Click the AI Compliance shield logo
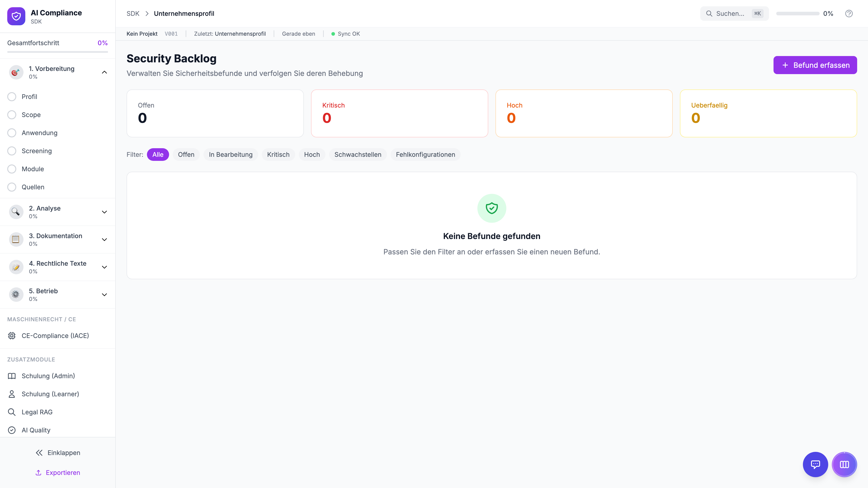This screenshot has width=868, height=488. pyautogui.click(x=16, y=16)
